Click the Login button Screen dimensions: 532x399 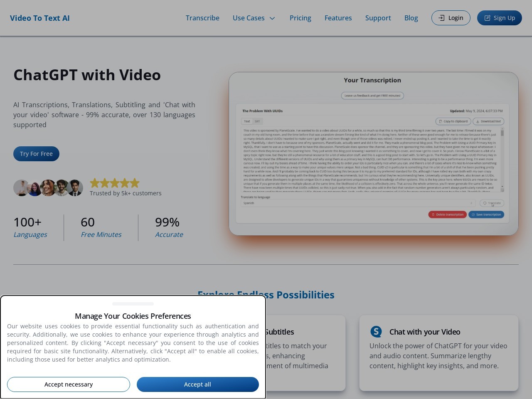tap(451, 18)
